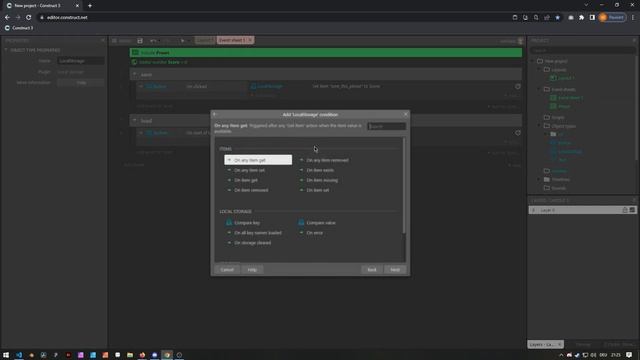Click the condition list scrollbar
This screenshot has height=360, width=640.
404,186
